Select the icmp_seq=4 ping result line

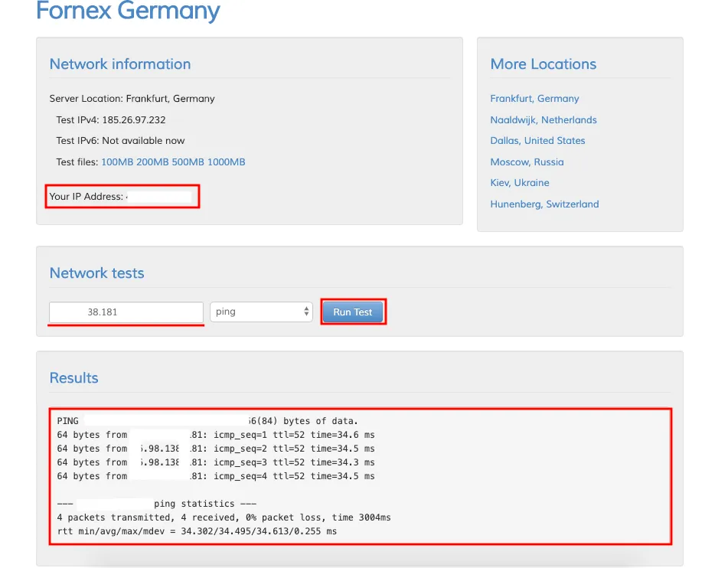[x=216, y=476]
